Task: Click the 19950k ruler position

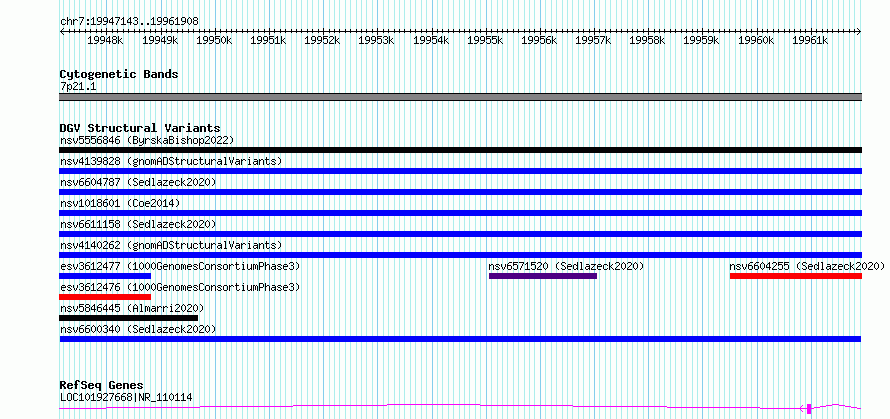Action: [214, 41]
